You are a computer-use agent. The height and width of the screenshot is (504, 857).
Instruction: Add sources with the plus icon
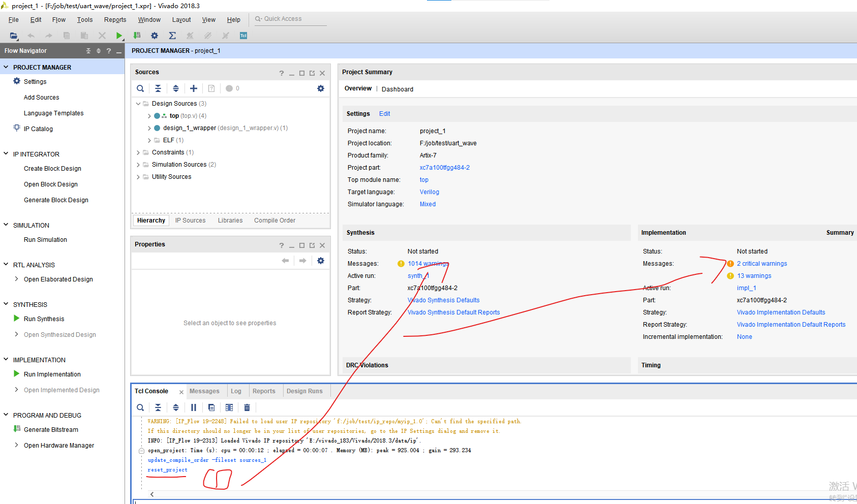(194, 88)
